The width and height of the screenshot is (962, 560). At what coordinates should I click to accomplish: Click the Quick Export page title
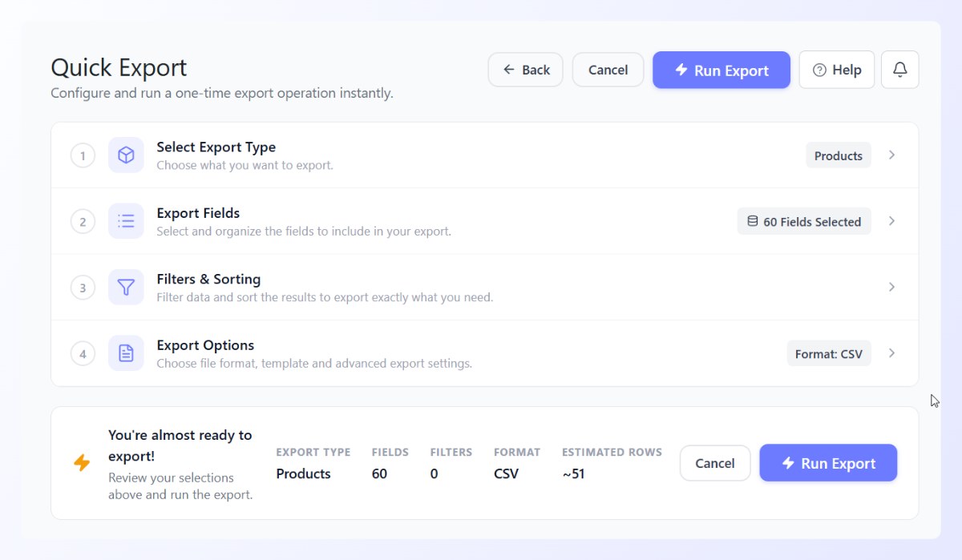point(119,67)
